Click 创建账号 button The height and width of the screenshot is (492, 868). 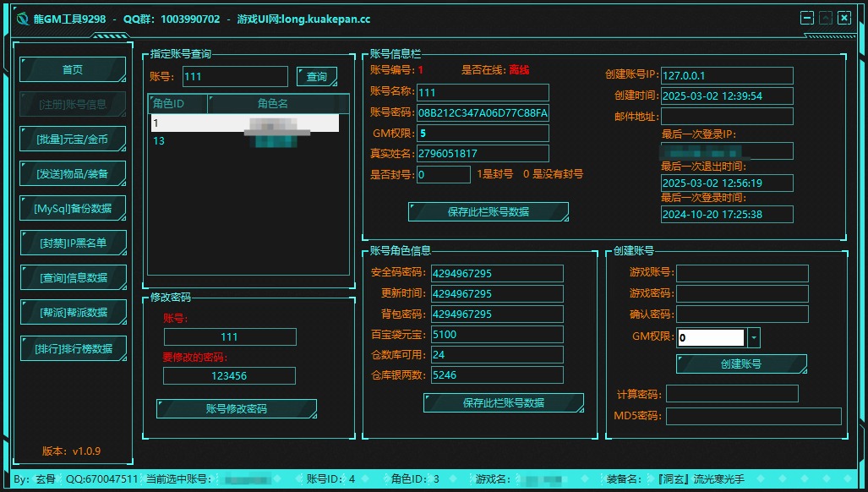coord(741,364)
